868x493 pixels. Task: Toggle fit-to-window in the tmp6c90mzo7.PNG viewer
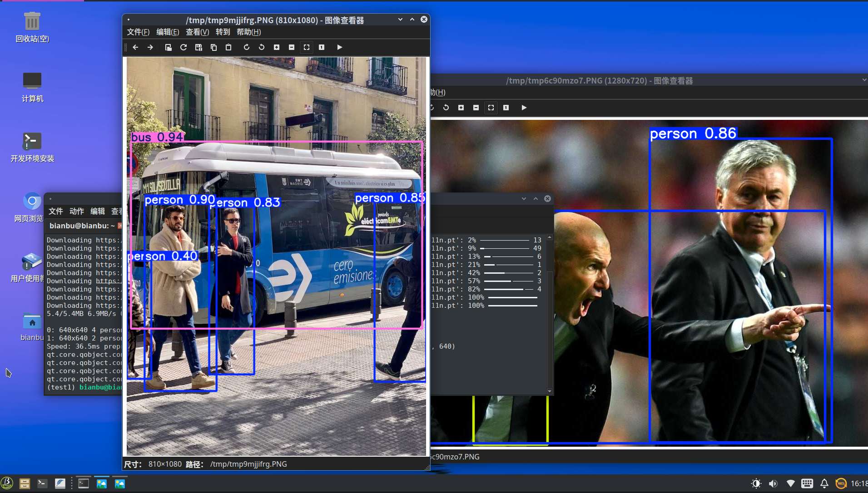pyautogui.click(x=491, y=108)
